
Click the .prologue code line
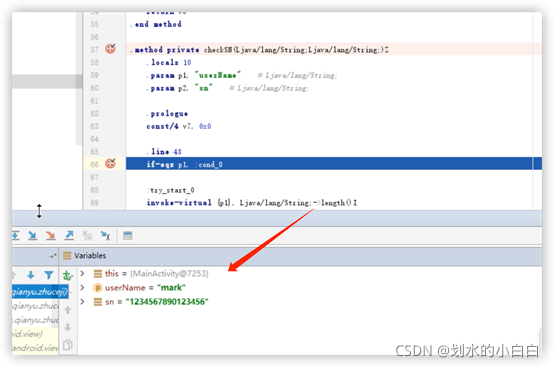[167, 114]
